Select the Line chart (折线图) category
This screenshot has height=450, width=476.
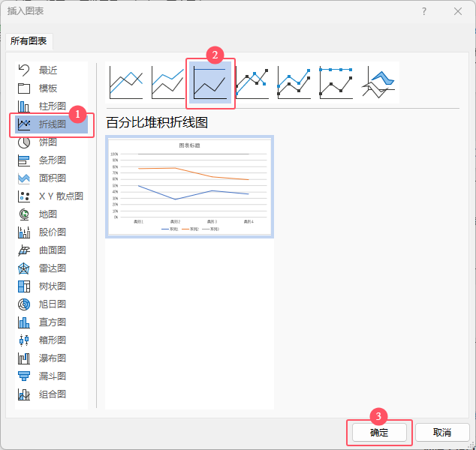point(51,124)
